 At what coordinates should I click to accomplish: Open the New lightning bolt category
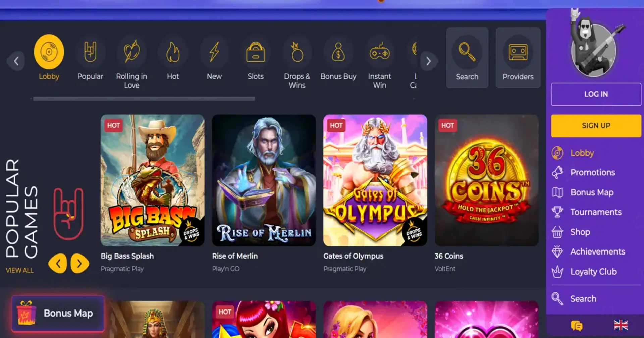(214, 52)
